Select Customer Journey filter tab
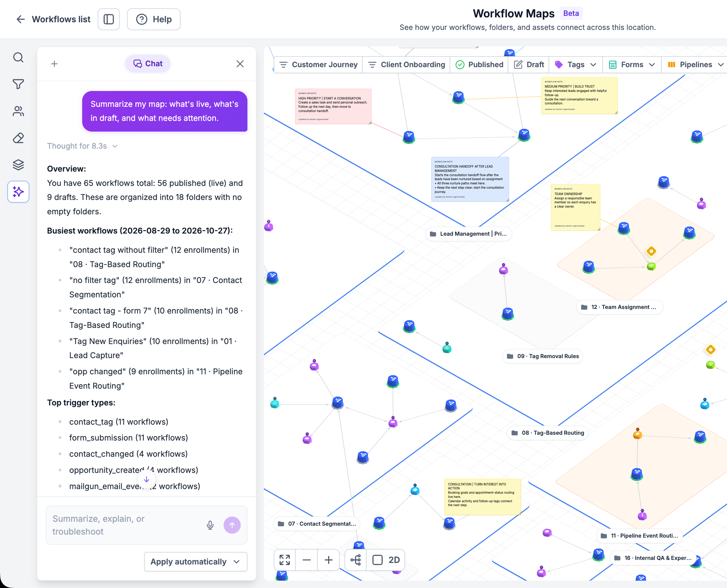Screen dimensions: 727x588 coord(318,65)
